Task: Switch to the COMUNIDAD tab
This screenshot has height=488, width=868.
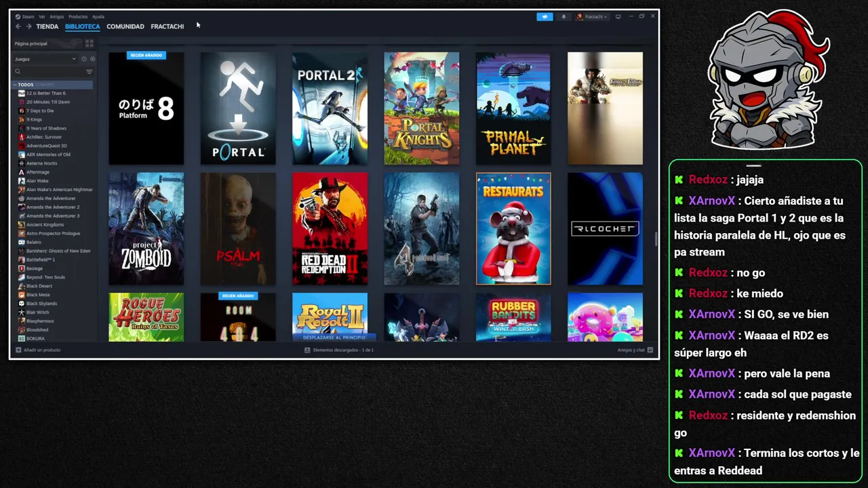Action: click(125, 26)
